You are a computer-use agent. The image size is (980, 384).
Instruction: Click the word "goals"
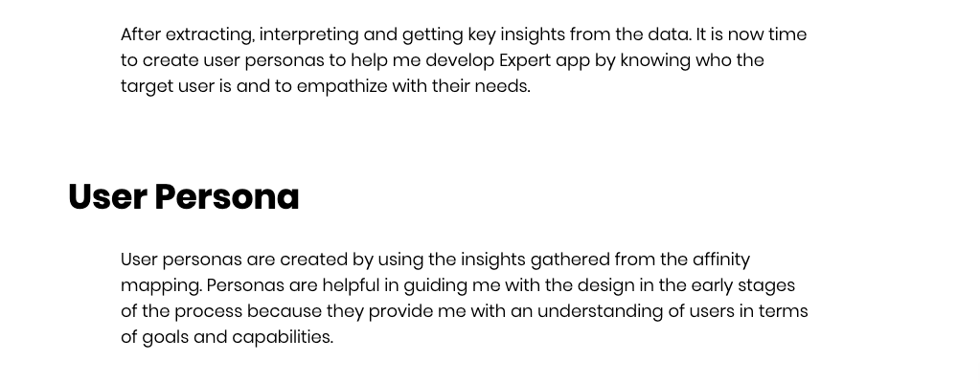(x=165, y=337)
